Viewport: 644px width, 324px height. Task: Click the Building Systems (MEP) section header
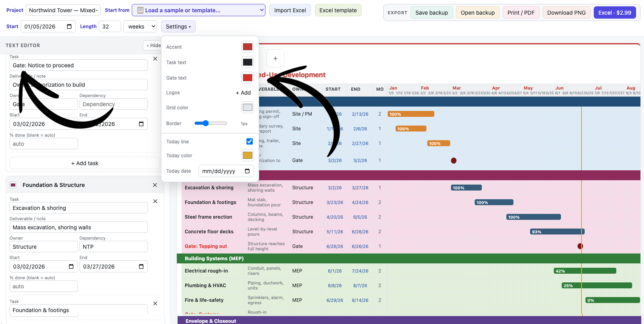tap(409, 258)
